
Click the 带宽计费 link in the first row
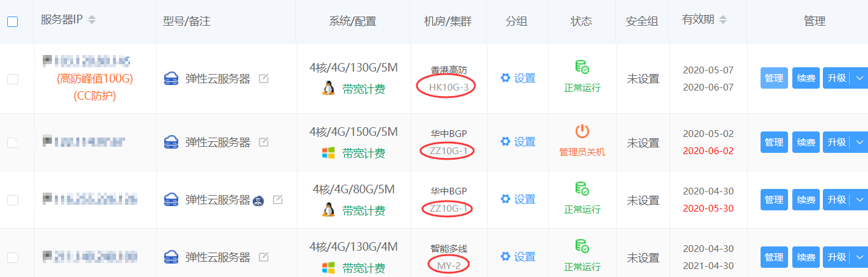pyautogui.click(x=364, y=89)
